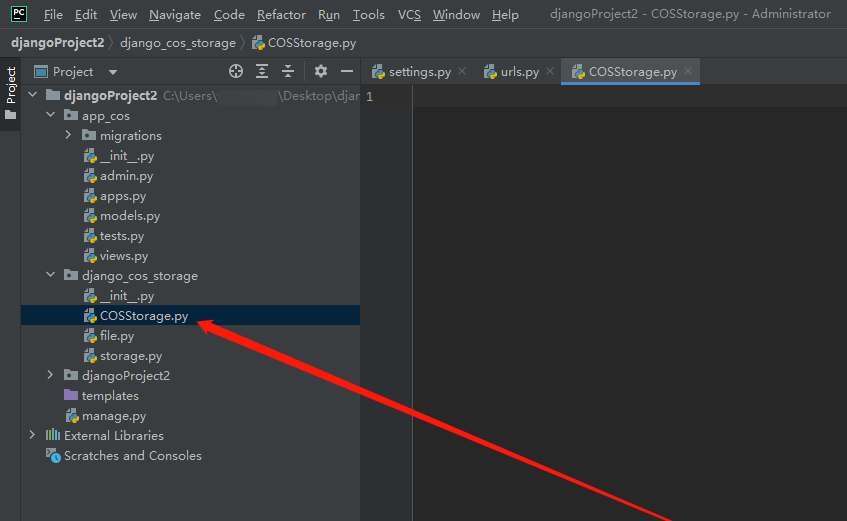Click the locate/select opened file target icon
This screenshot has width=847, height=521.
click(236, 71)
